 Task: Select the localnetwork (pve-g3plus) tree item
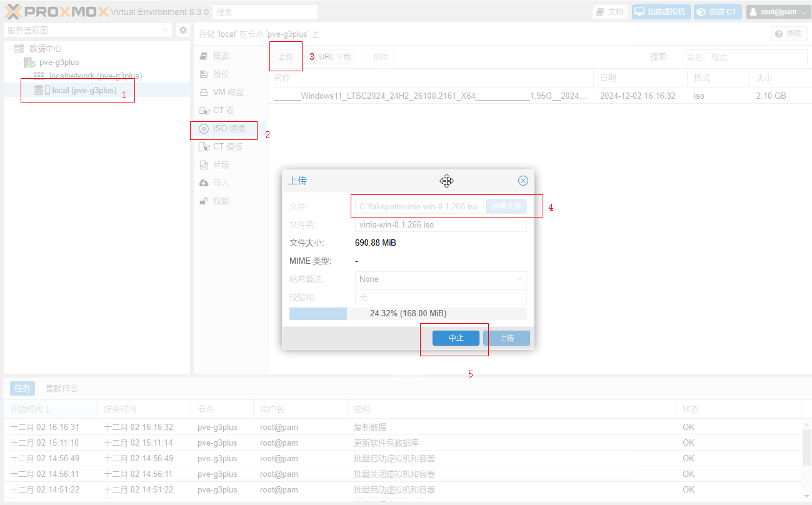point(96,76)
